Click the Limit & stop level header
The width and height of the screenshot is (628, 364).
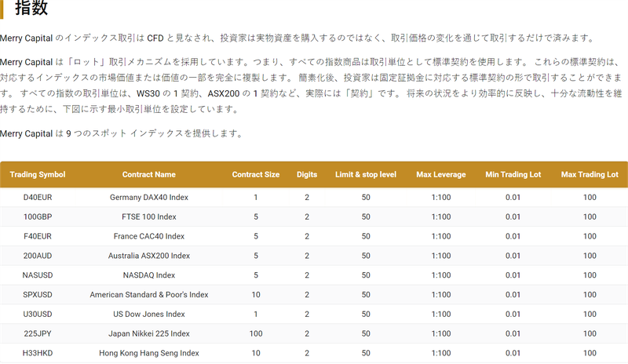click(366, 175)
